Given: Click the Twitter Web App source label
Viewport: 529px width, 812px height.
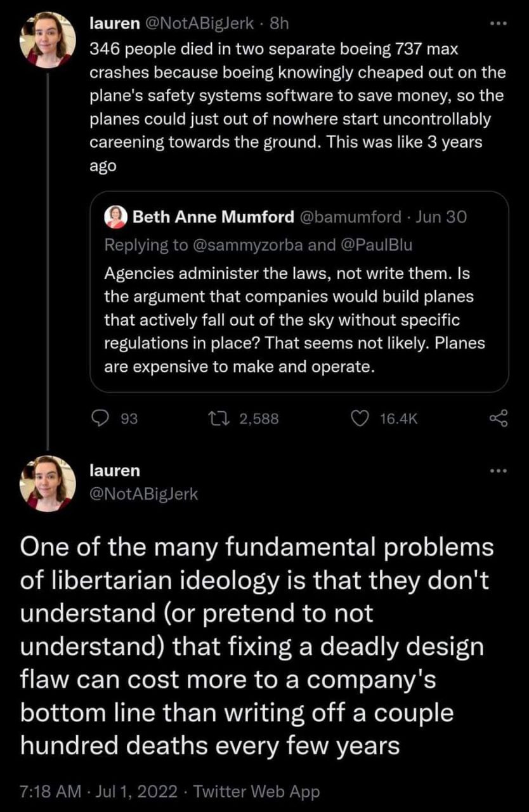Looking at the screenshot, I should [256, 791].
